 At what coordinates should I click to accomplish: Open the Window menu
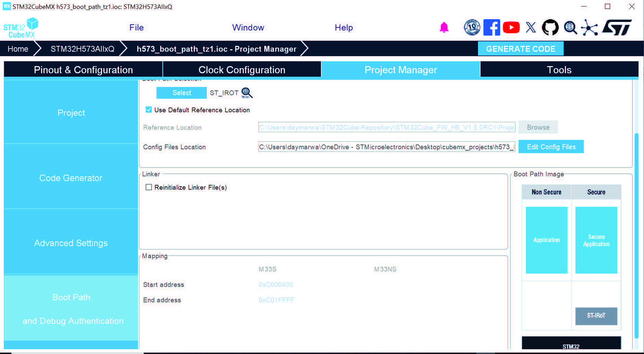(248, 27)
